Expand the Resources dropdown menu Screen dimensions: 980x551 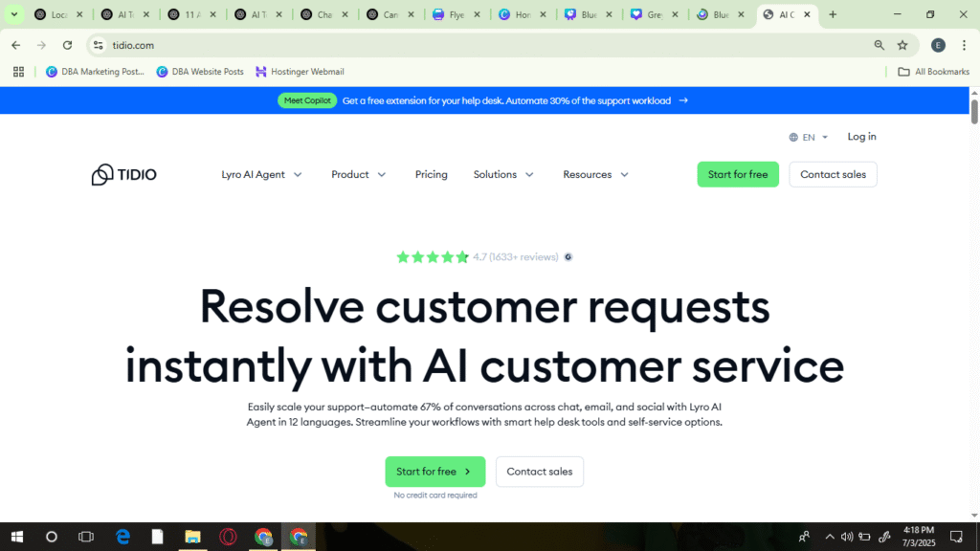[595, 174]
